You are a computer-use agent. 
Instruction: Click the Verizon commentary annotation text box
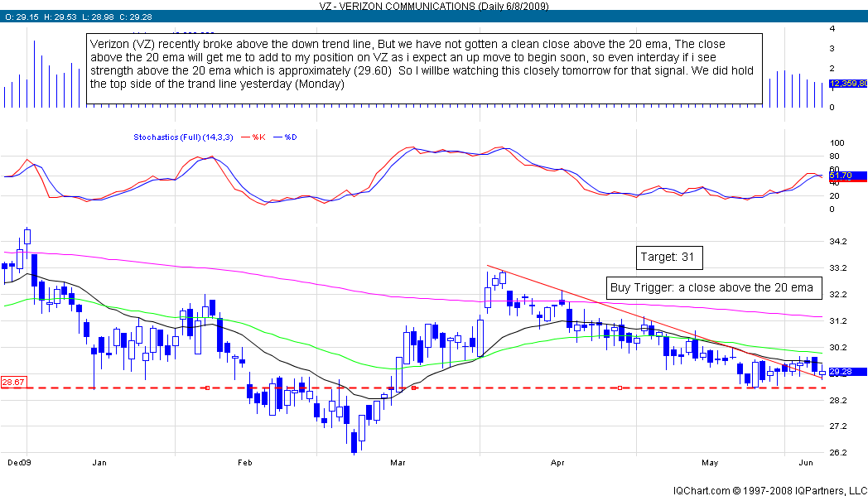pos(425,68)
